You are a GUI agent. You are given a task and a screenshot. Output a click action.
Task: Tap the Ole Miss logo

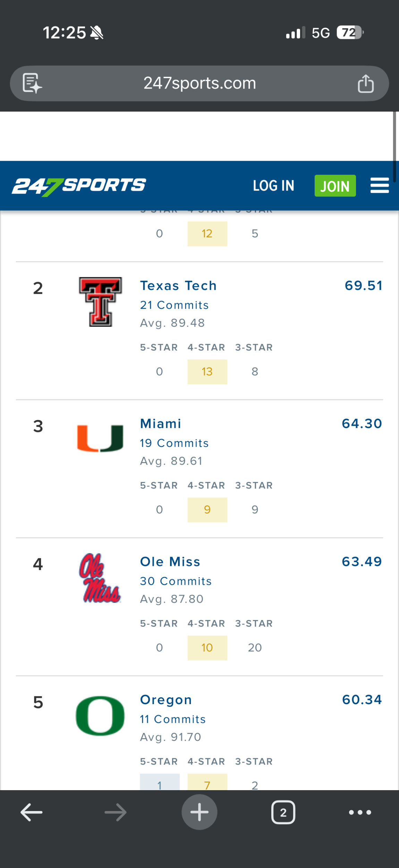pyautogui.click(x=100, y=578)
